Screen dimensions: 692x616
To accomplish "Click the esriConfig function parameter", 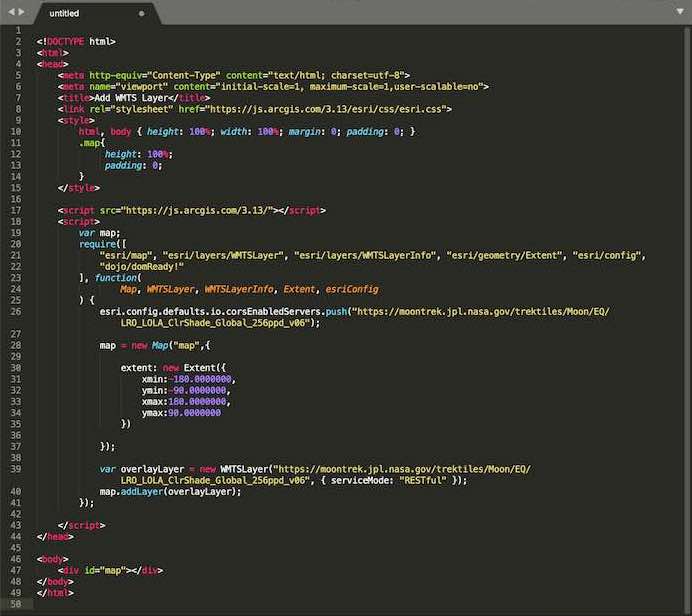I will tap(352, 289).
